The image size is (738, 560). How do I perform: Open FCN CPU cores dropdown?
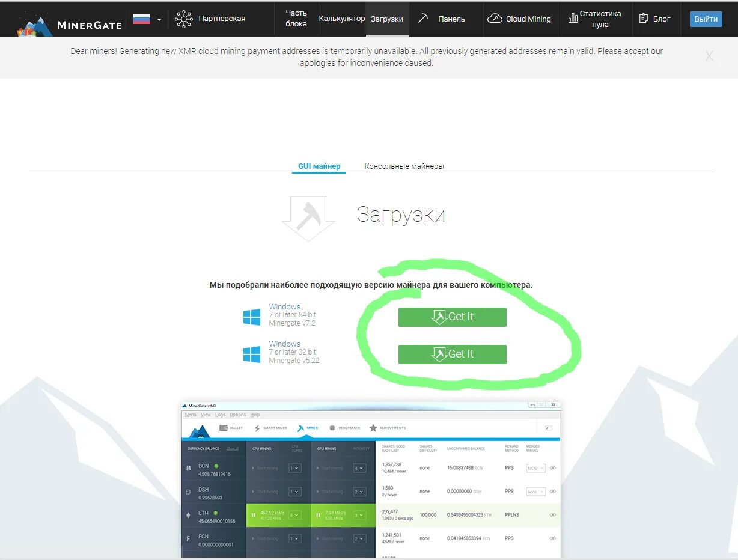click(294, 538)
